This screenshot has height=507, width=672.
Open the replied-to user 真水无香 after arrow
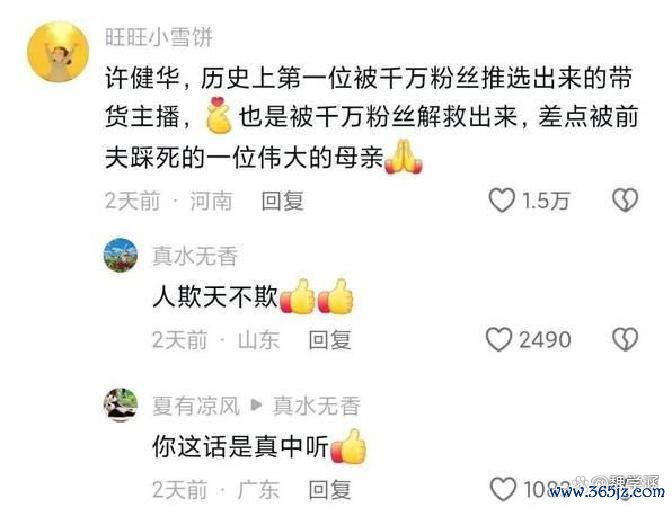(316, 406)
